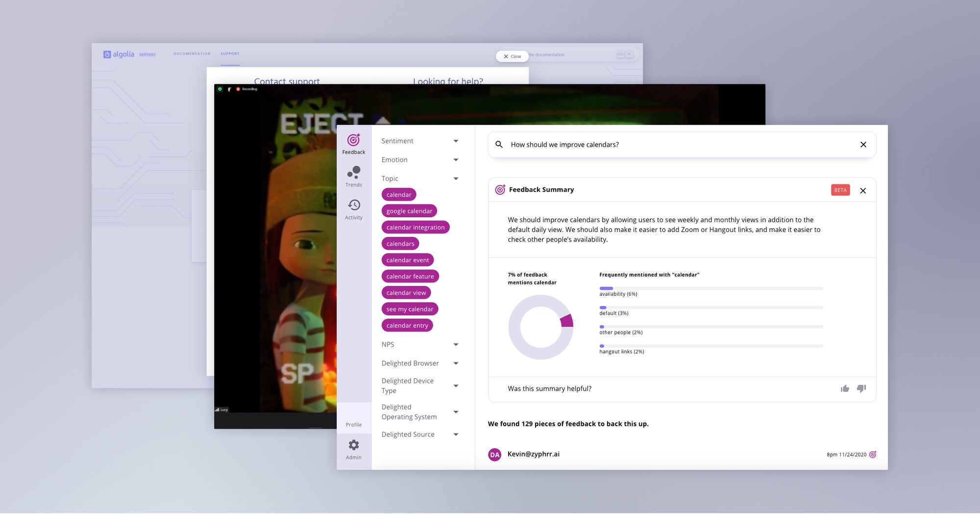Image resolution: width=980 pixels, height=514 pixels.
Task: Expand the NPS filter dropdown
Action: click(x=455, y=345)
